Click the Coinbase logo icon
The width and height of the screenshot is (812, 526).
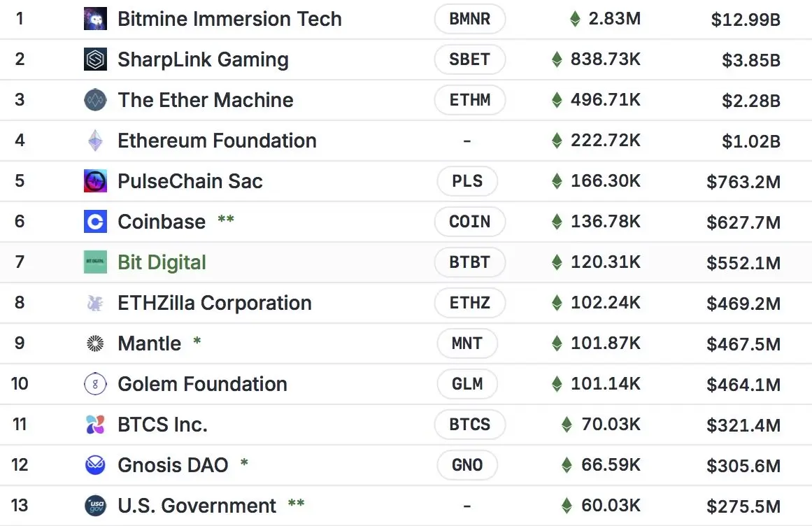(95, 222)
